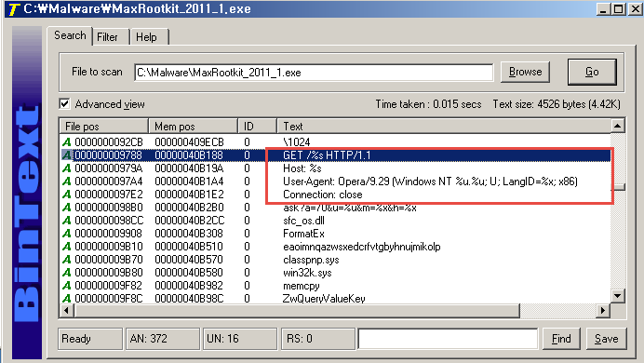
Task: Click the 'RS: 0' status field
Action: [x=317, y=339]
